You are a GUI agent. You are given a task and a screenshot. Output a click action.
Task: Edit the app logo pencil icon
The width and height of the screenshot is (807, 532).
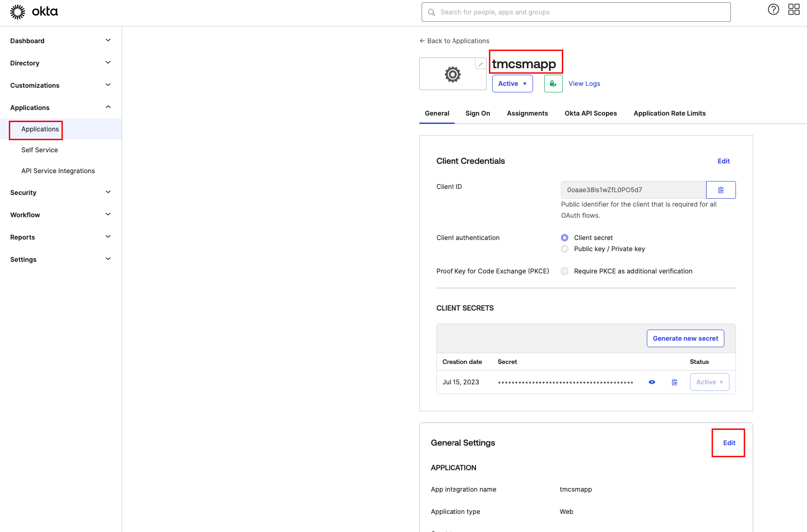(481, 64)
